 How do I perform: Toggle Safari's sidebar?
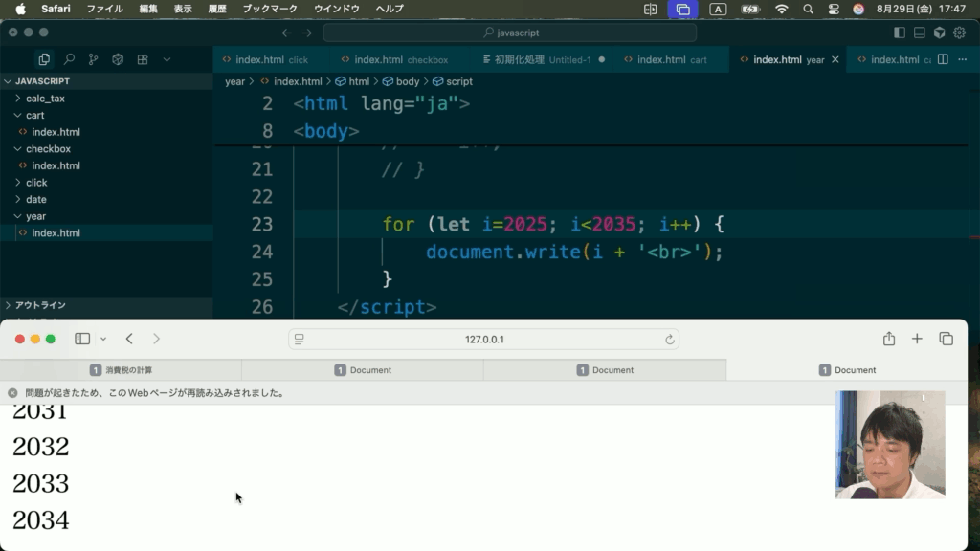(x=82, y=339)
